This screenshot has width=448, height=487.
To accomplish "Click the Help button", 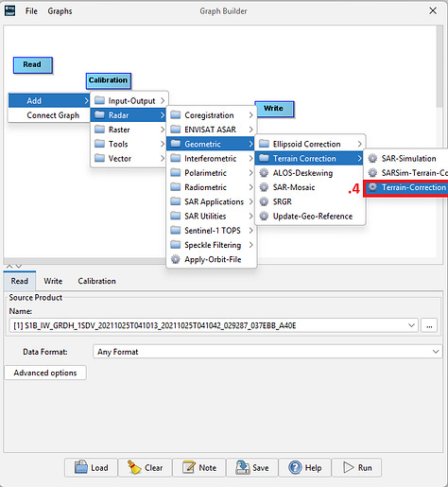I will (304, 468).
